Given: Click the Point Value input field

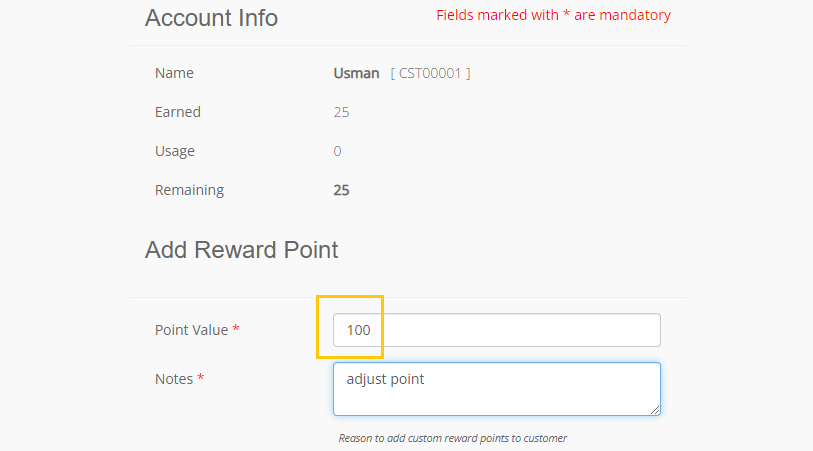Looking at the screenshot, I should 496,330.
